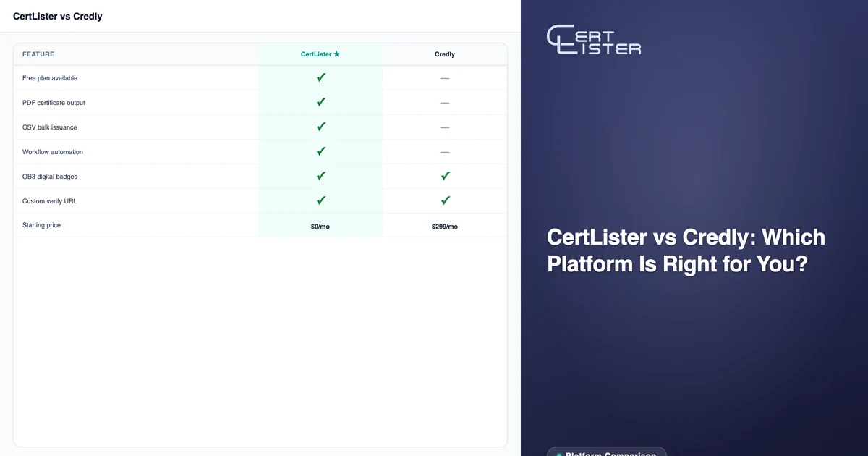The width and height of the screenshot is (868, 456).
Task: Click the $299/mo price cell
Action: click(445, 227)
